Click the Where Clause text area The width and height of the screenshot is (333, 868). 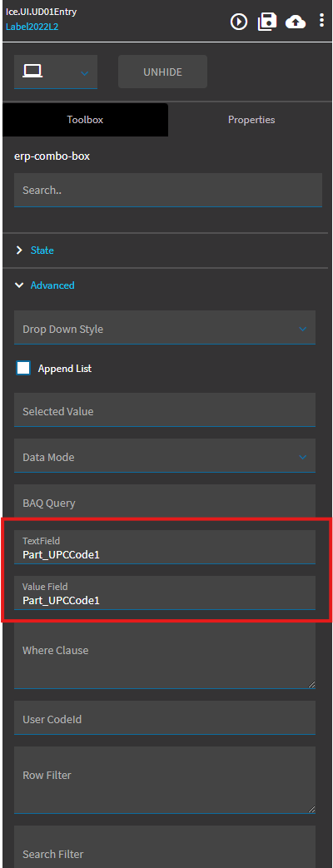(165, 656)
